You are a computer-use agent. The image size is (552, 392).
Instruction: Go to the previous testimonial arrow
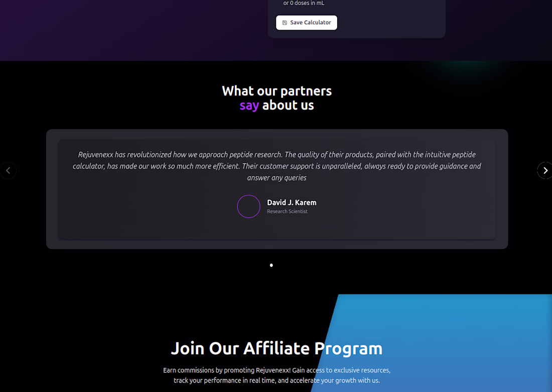(x=8, y=171)
